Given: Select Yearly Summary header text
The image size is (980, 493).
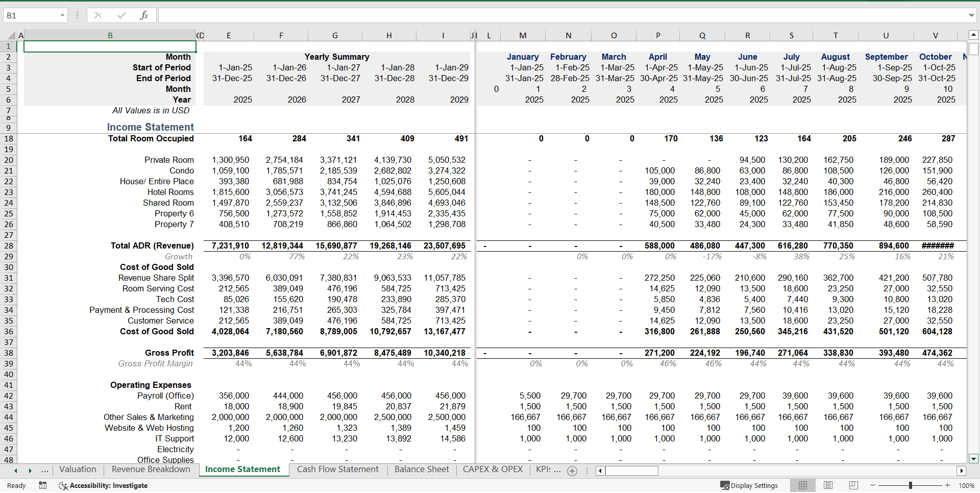Looking at the screenshot, I should click(337, 57).
